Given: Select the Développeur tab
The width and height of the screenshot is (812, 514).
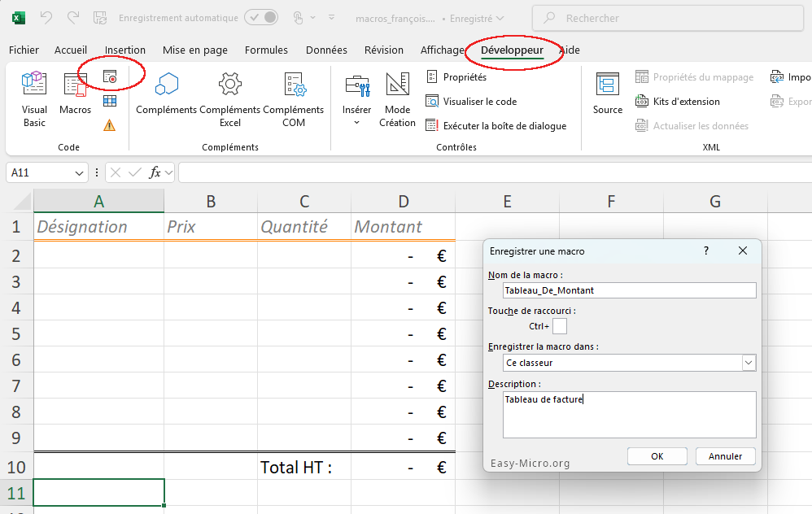Looking at the screenshot, I should 512,50.
